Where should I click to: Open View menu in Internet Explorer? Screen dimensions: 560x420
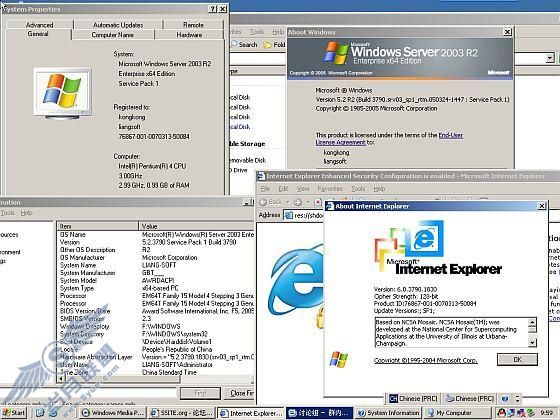303,189
